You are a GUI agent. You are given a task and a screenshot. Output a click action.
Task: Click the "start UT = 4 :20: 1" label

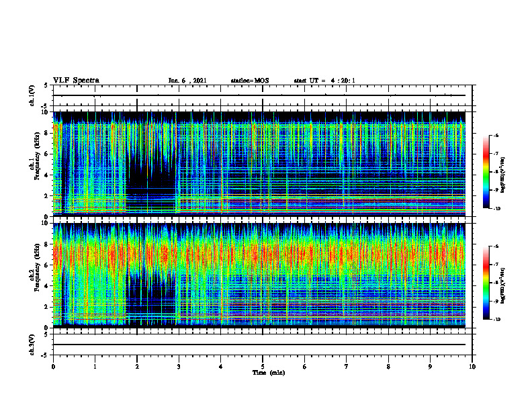[324, 81]
